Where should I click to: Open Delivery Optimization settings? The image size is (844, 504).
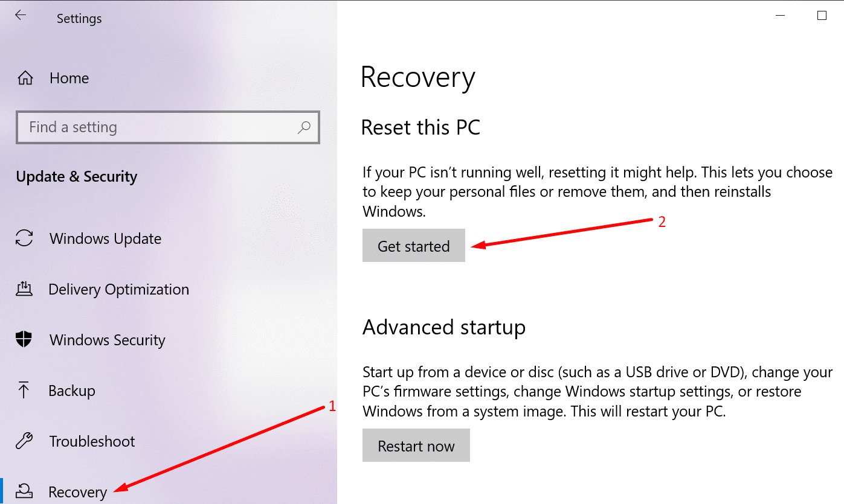[118, 289]
